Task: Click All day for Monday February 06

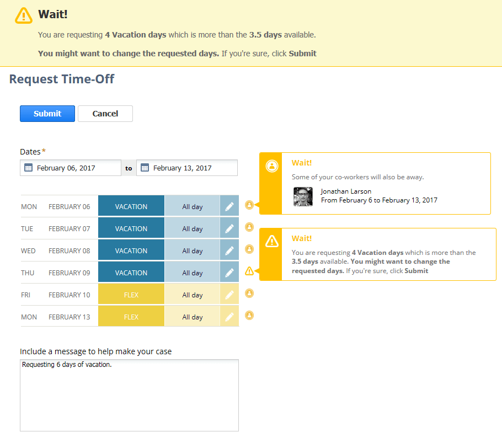Action: (193, 206)
